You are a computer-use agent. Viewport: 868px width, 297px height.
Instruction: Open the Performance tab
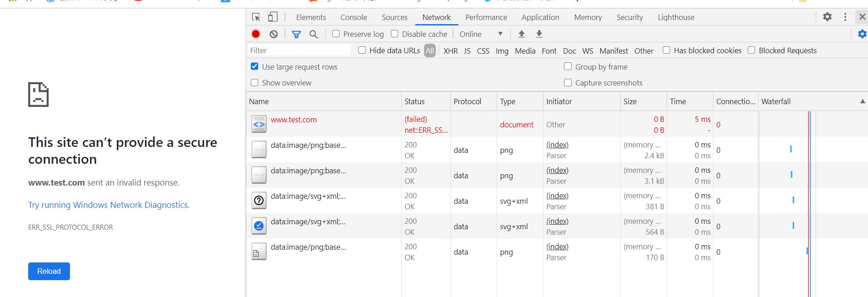(486, 17)
